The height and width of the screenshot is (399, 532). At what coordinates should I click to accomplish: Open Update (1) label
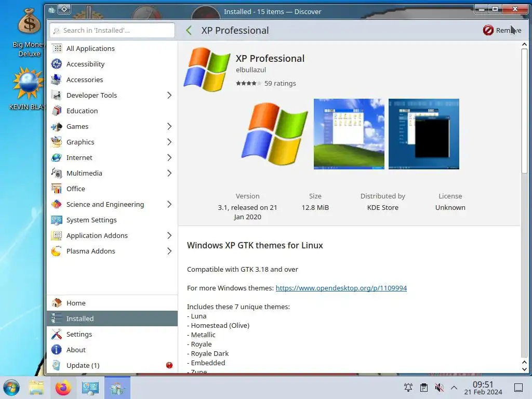[x=83, y=365]
